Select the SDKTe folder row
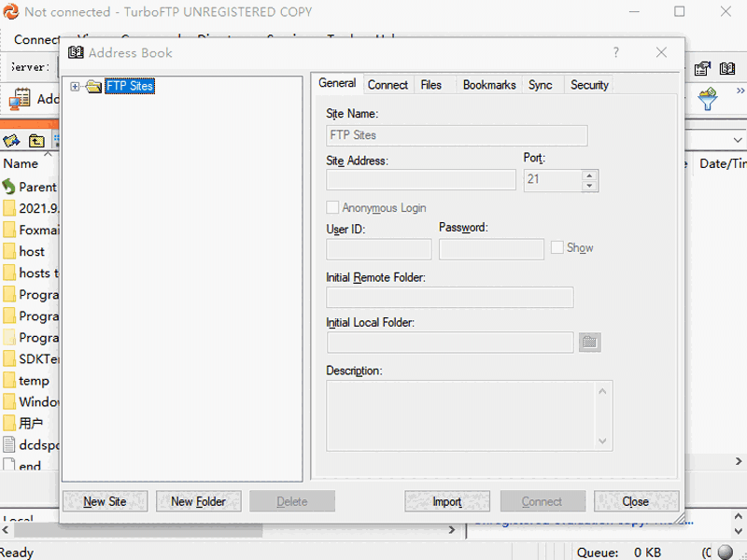The width and height of the screenshot is (747, 560). 30,359
